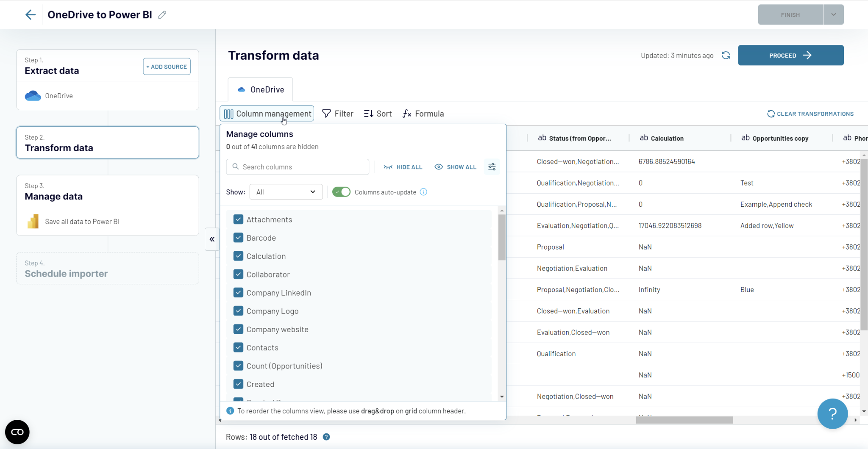Open the dropdown arrow beside FINISH
Viewport: 868px width, 449px height.
click(x=833, y=14)
